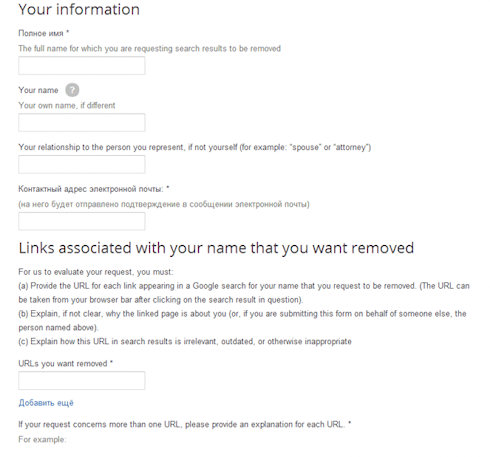Click the URLs you want removed box

click(x=82, y=380)
